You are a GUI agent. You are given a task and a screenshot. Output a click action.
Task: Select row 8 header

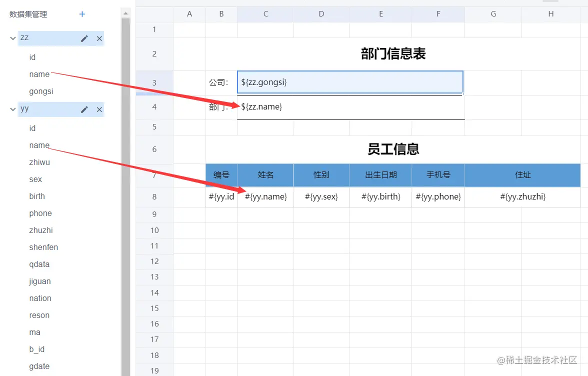[154, 197]
